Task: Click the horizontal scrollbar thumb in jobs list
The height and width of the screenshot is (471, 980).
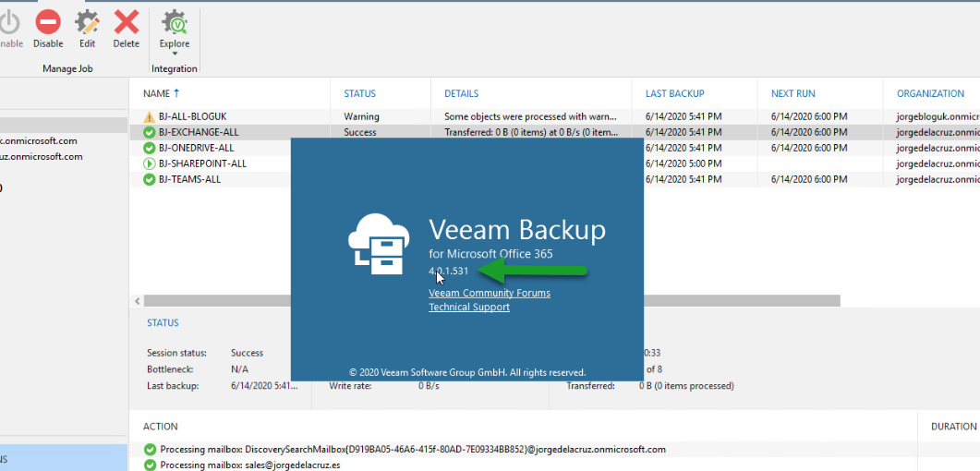Action: pyautogui.click(x=492, y=301)
